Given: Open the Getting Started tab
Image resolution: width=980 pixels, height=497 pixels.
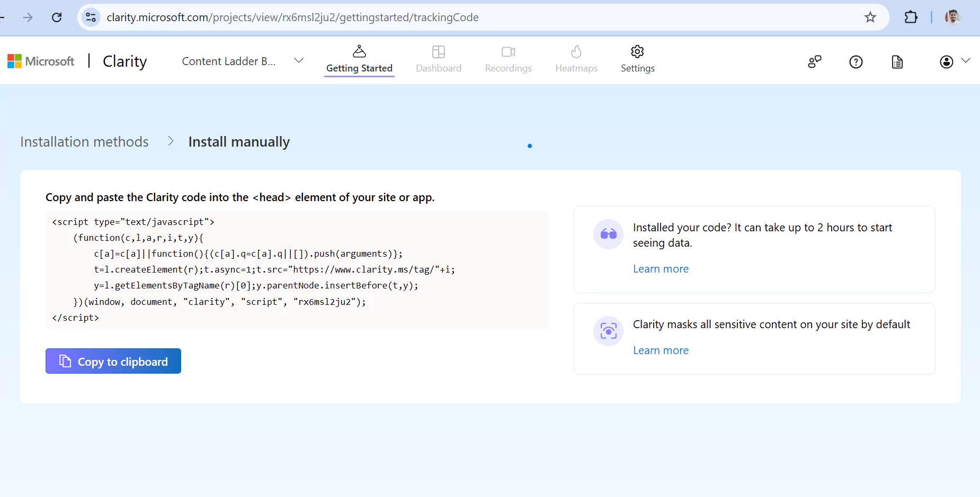Looking at the screenshot, I should point(359,60).
